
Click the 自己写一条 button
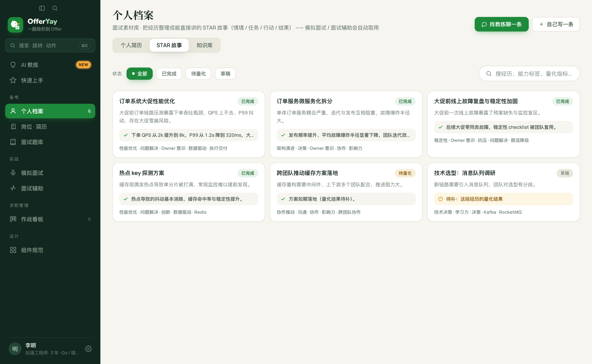pos(556,24)
